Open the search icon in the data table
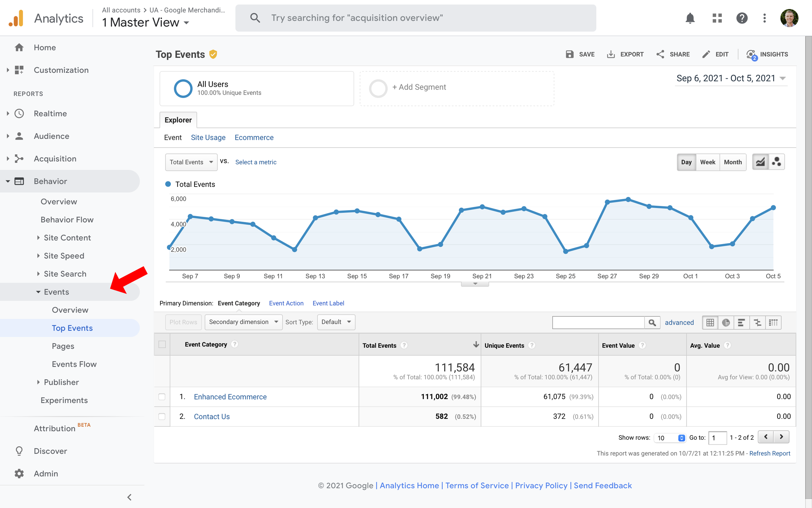Viewport: 812px width, 508px height. pyautogui.click(x=653, y=322)
